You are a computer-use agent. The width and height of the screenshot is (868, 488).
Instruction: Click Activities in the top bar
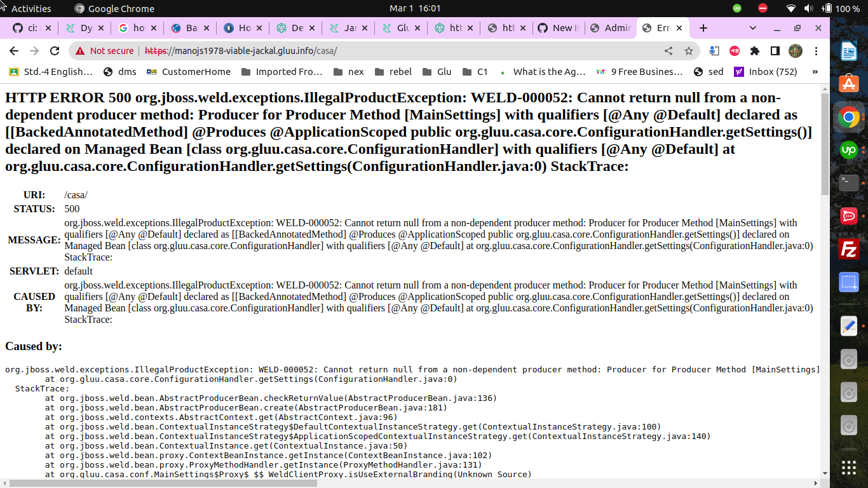tap(31, 8)
